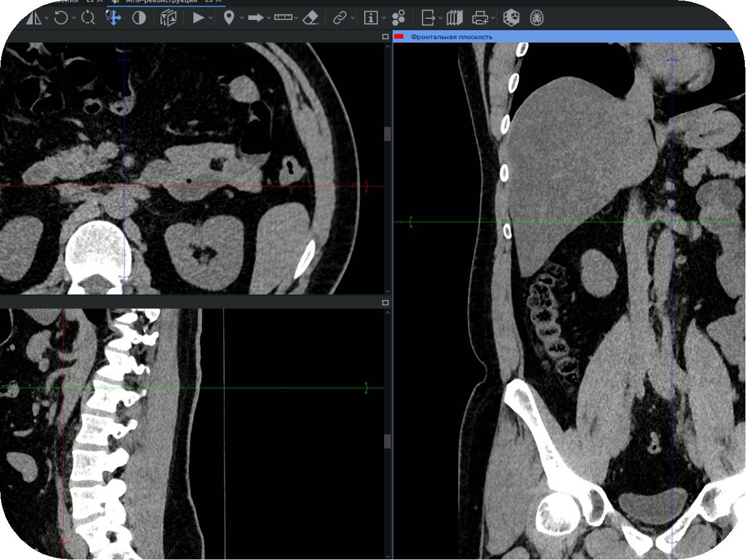Open the export dropdown arrow

tap(440, 18)
